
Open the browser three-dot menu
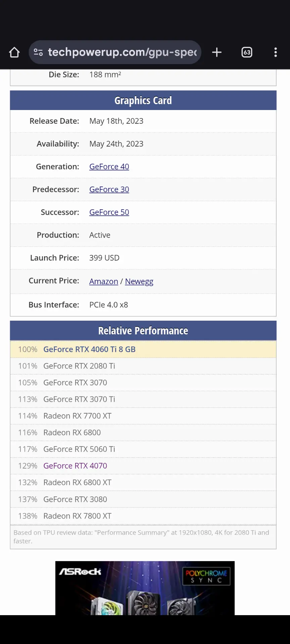pos(276,52)
